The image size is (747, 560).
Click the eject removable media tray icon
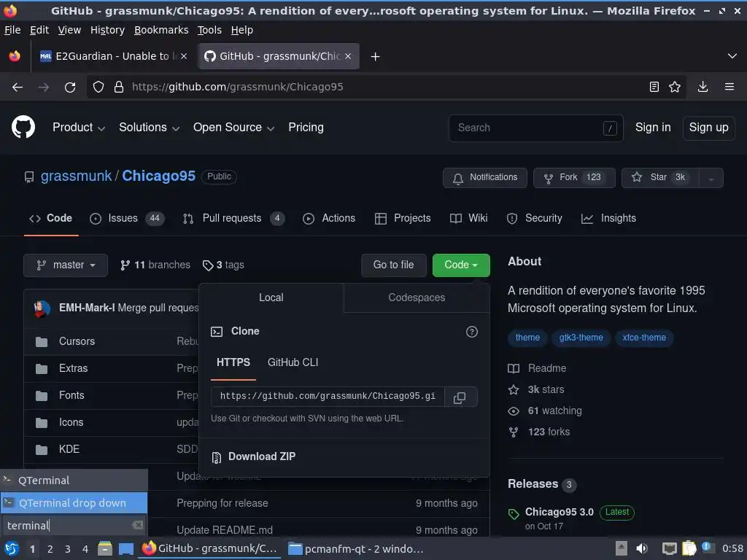pyautogui.click(x=622, y=548)
